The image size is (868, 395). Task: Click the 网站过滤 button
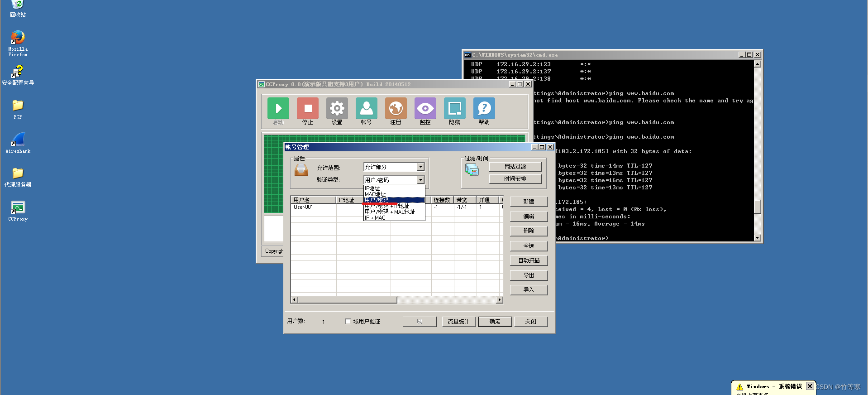click(x=515, y=167)
